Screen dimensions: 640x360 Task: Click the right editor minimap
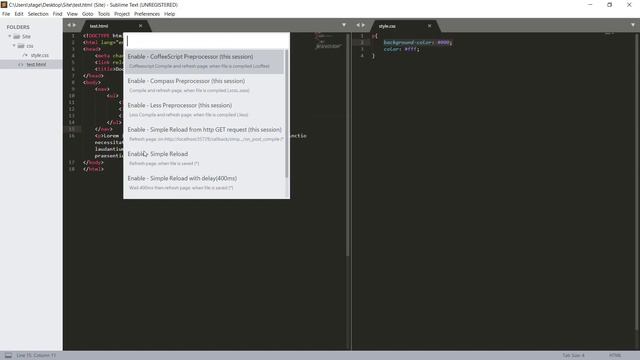click(x=610, y=34)
